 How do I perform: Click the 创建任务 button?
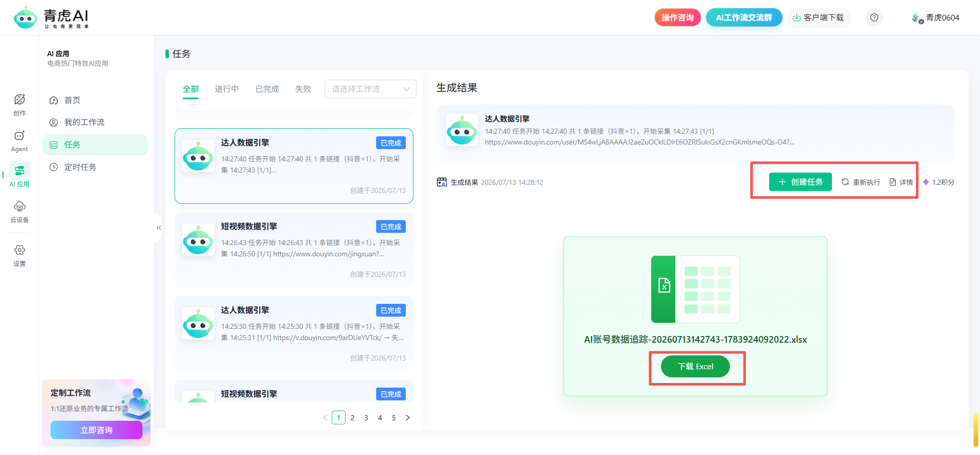(800, 182)
